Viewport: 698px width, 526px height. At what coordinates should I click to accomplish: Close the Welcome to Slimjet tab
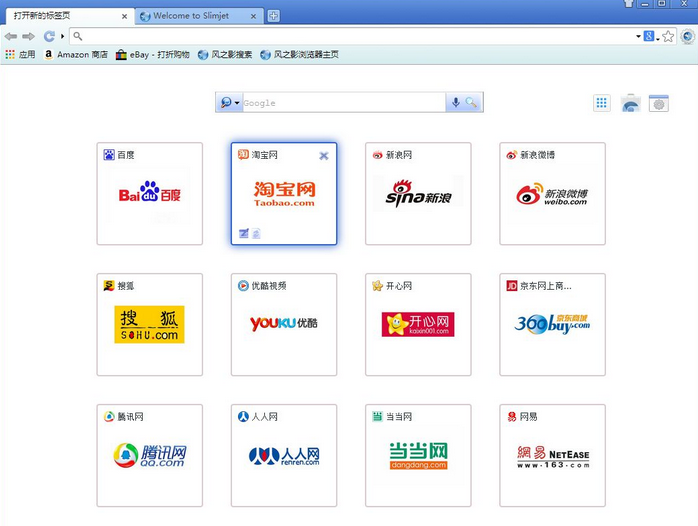[x=253, y=16]
